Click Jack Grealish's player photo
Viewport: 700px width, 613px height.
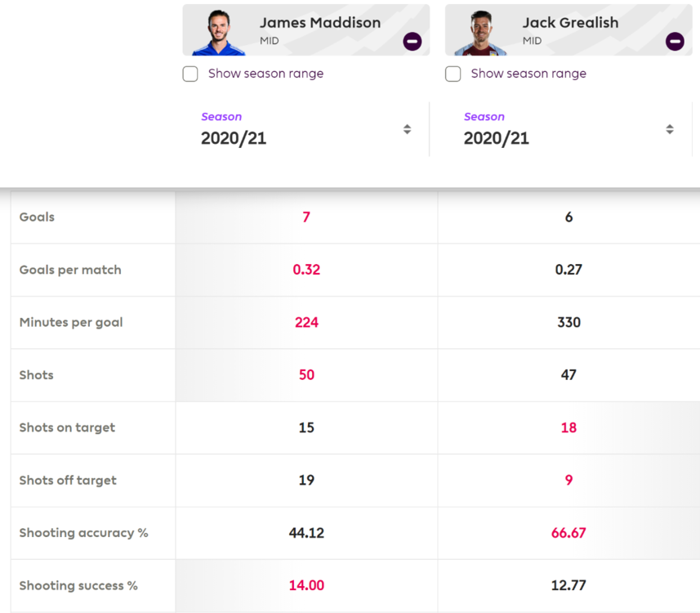tap(481, 32)
